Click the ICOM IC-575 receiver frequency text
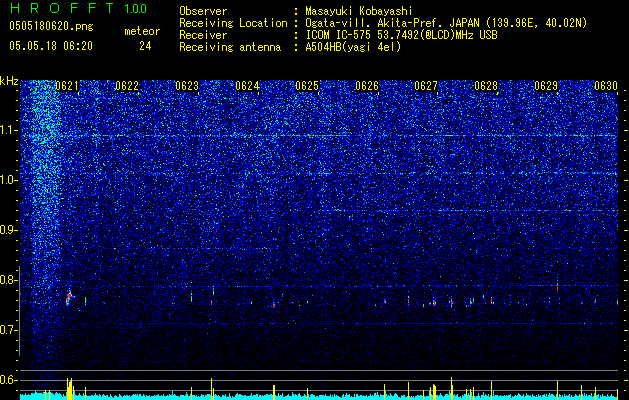Image resolution: width=629 pixels, height=400 pixels. tap(401, 35)
